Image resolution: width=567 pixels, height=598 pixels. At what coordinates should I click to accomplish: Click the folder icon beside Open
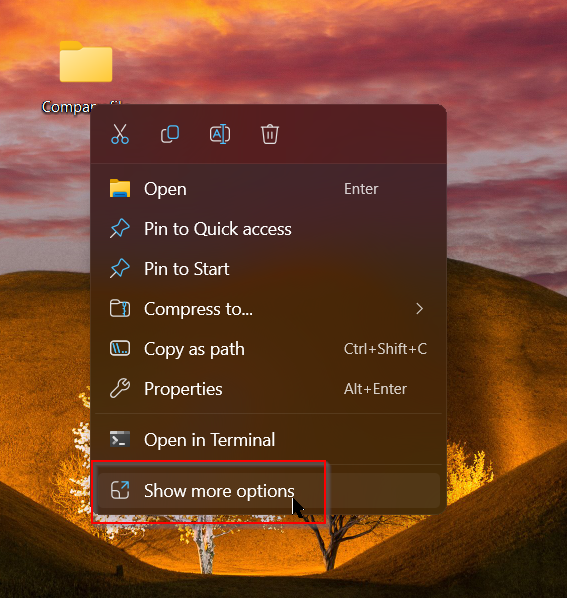click(120, 188)
